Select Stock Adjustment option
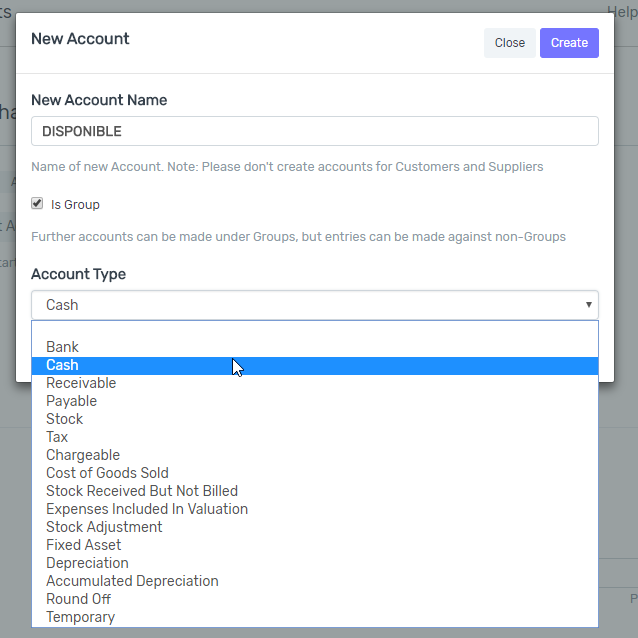 [315, 527]
